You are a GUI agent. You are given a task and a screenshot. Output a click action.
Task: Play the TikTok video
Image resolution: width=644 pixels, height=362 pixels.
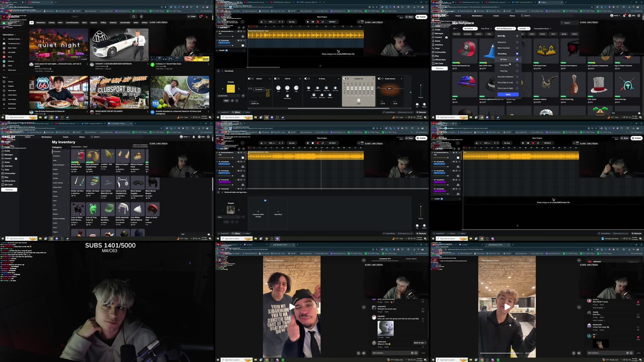pos(292,307)
